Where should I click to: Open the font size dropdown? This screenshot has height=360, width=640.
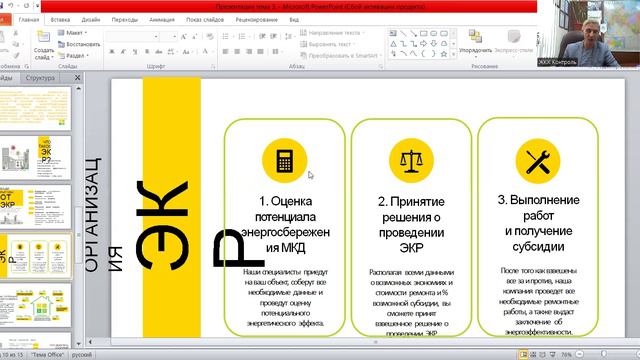pos(174,37)
